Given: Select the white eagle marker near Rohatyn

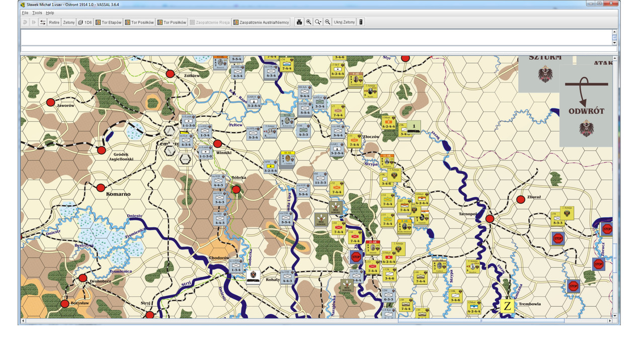Looking at the screenshot, I should point(253,277).
